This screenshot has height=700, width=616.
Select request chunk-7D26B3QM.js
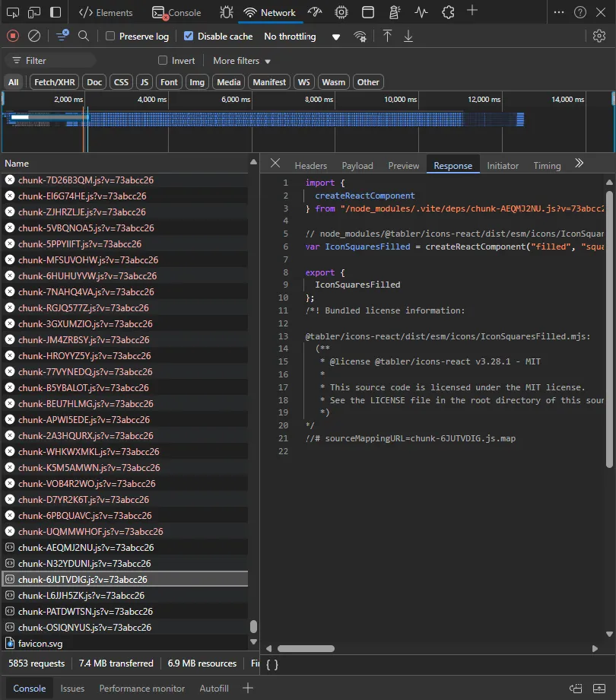125,180
